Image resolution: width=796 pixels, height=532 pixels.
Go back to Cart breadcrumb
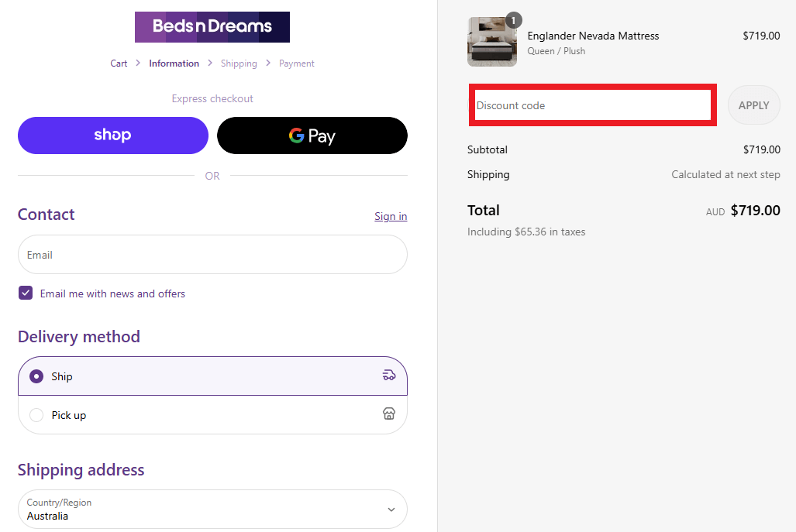(119, 63)
